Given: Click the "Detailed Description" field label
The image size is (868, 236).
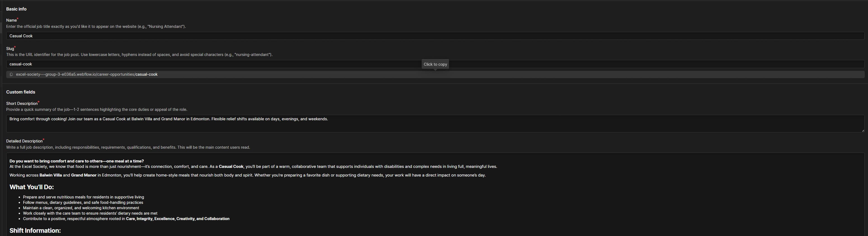Looking at the screenshot, I should [24, 141].
